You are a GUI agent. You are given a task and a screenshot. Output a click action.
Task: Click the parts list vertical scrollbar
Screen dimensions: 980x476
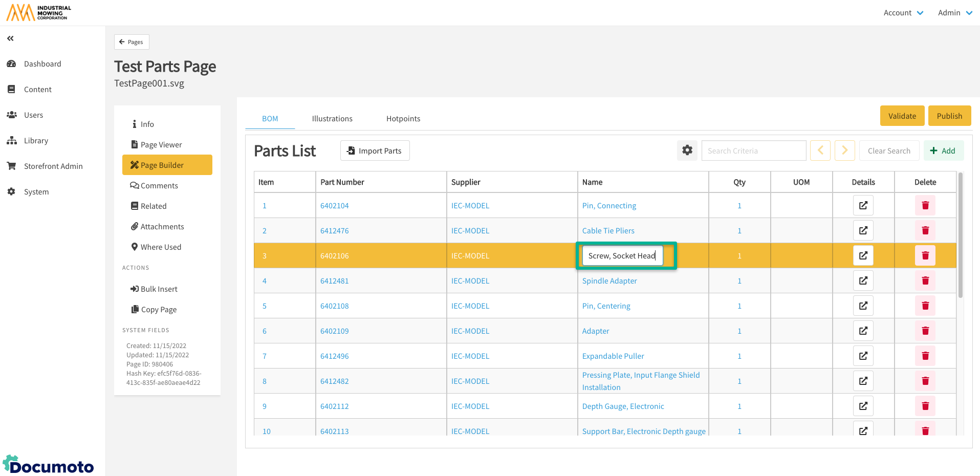coord(960,235)
